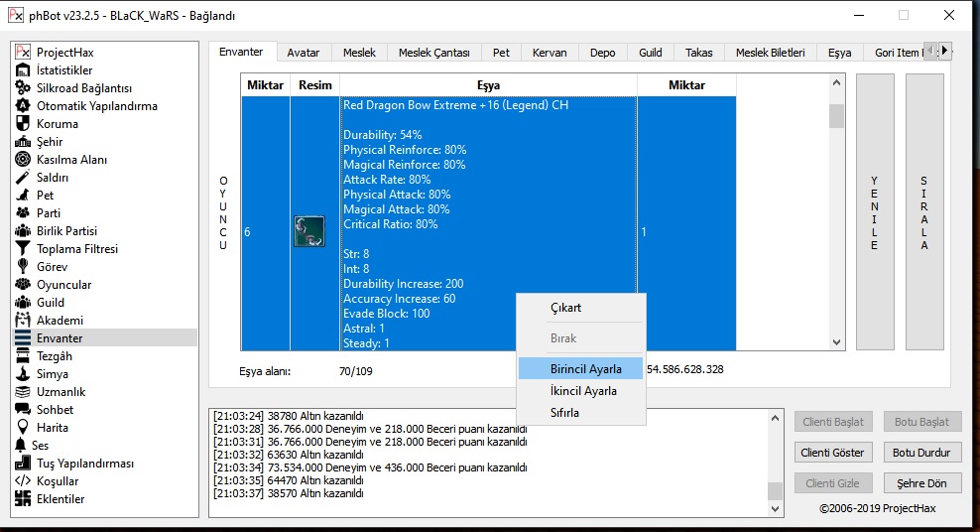Open the Kervan tab

click(x=549, y=53)
